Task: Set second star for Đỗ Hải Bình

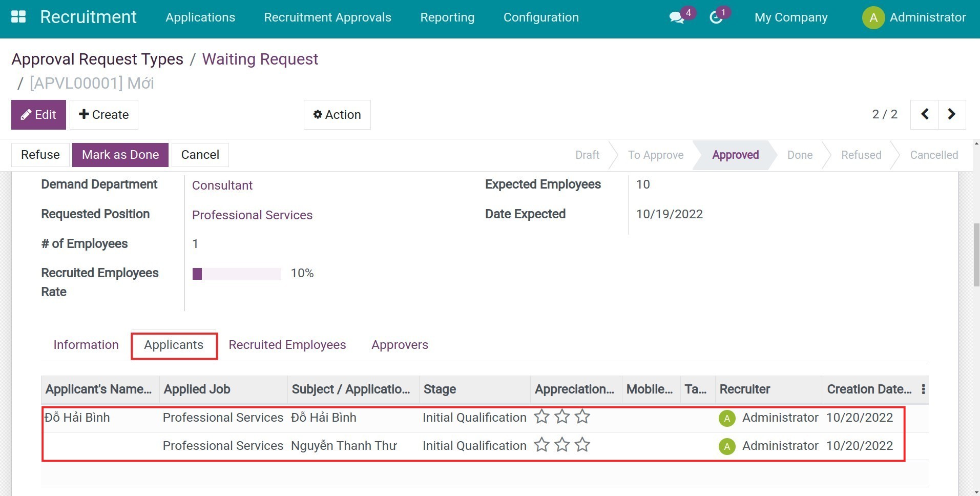Action: (x=562, y=417)
